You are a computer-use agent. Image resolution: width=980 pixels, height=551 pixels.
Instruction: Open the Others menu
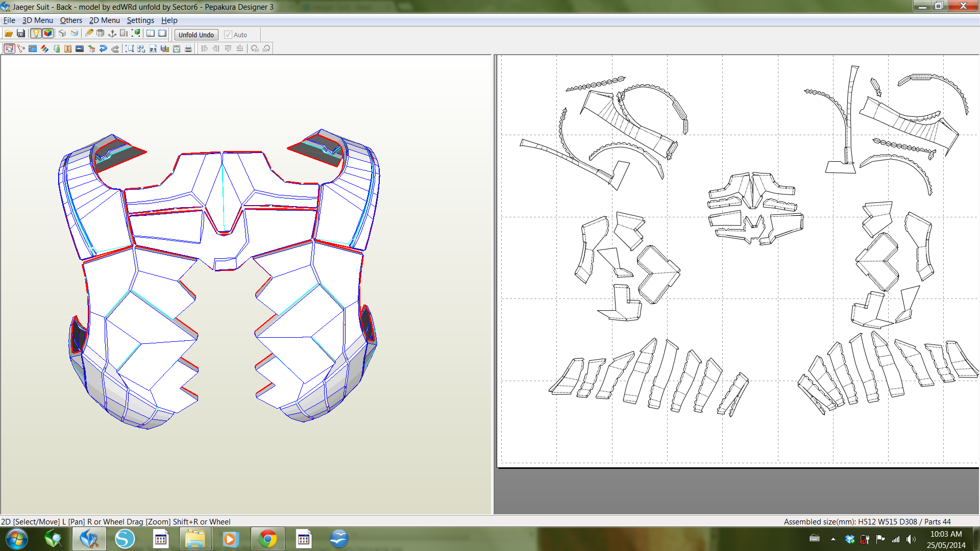point(71,20)
